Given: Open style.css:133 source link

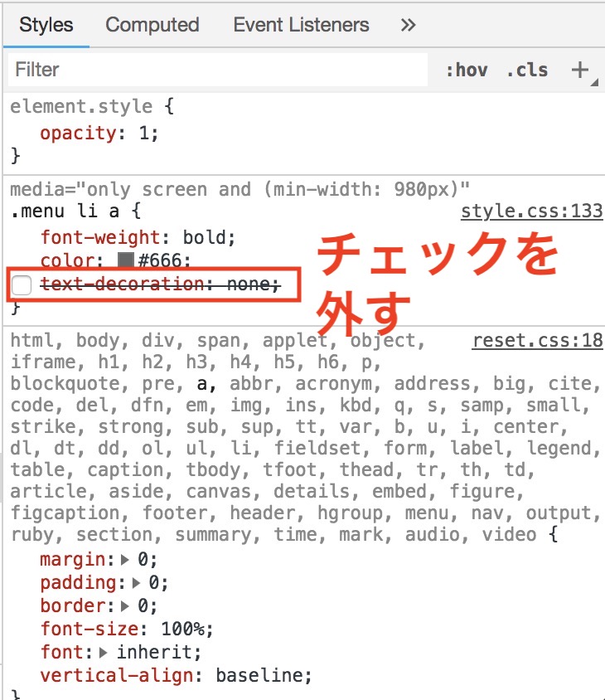Looking at the screenshot, I should [x=532, y=211].
